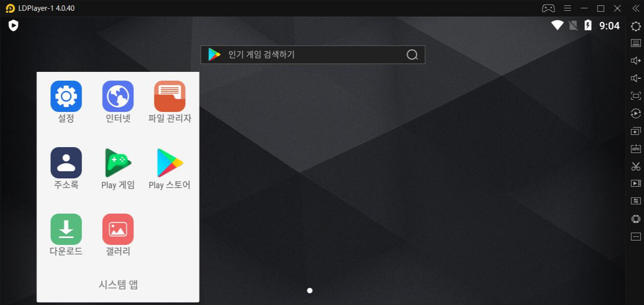Viewport: 644px width, 305px height.
Task: Click the 시스템 앱 folder title
Action: [x=118, y=284]
